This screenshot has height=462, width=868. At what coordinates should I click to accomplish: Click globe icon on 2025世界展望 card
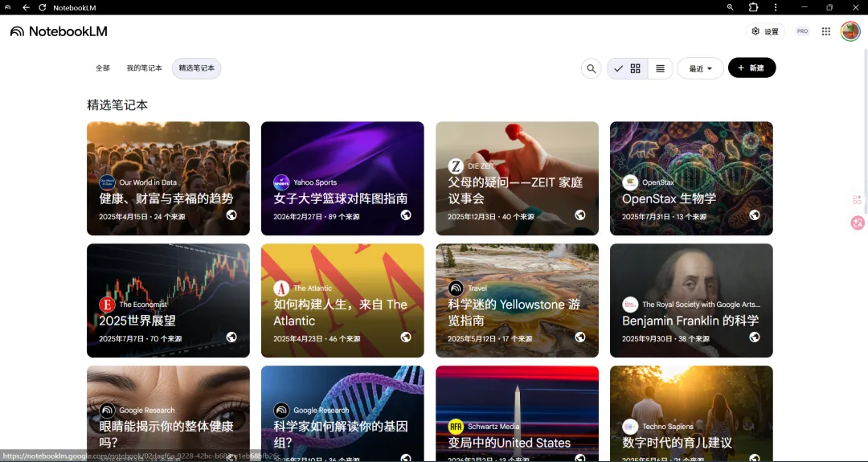(231, 337)
